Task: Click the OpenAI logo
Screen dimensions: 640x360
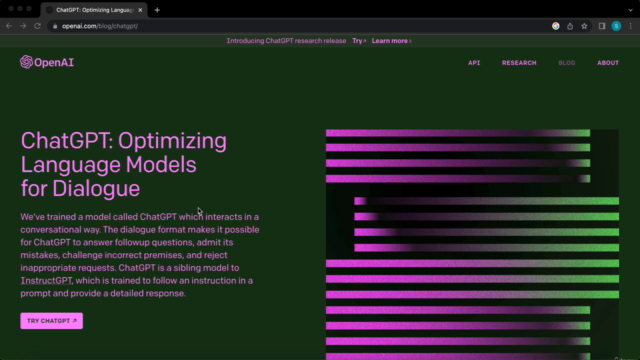Action: pyautogui.click(x=47, y=62)
